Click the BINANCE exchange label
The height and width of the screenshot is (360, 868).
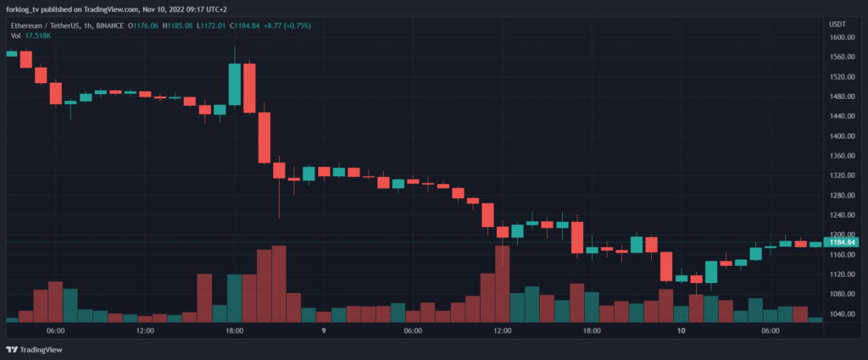pyautogui.click(x=110, y=25)
